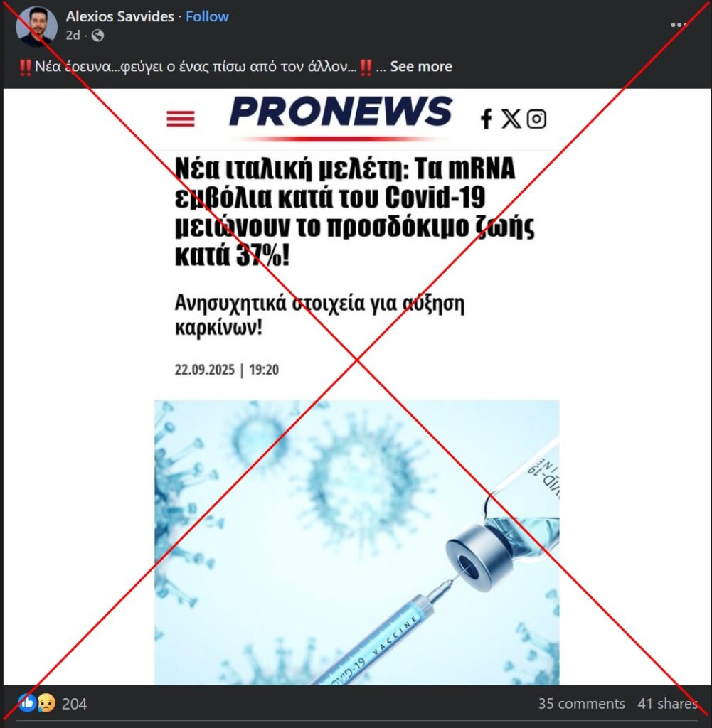
Task: Click the PRONEWS logo
Action: point(341,112)
